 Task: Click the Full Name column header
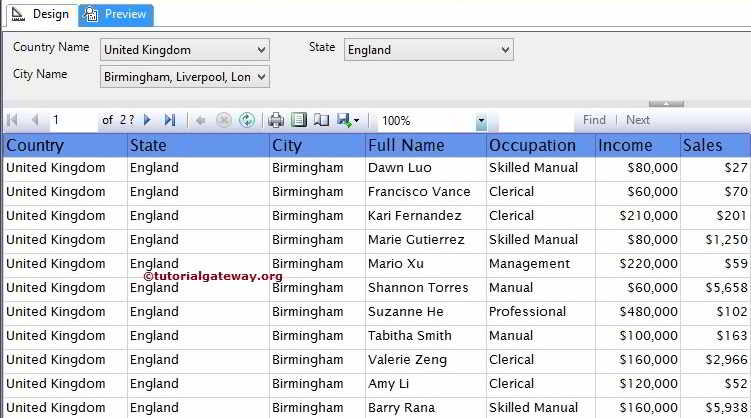(x=426, y=146)
